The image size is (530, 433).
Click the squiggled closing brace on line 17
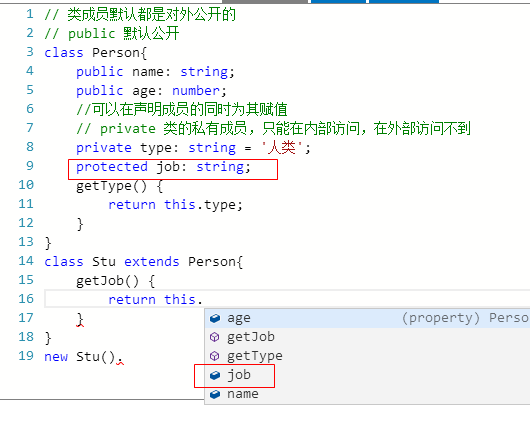click(80, 320)
